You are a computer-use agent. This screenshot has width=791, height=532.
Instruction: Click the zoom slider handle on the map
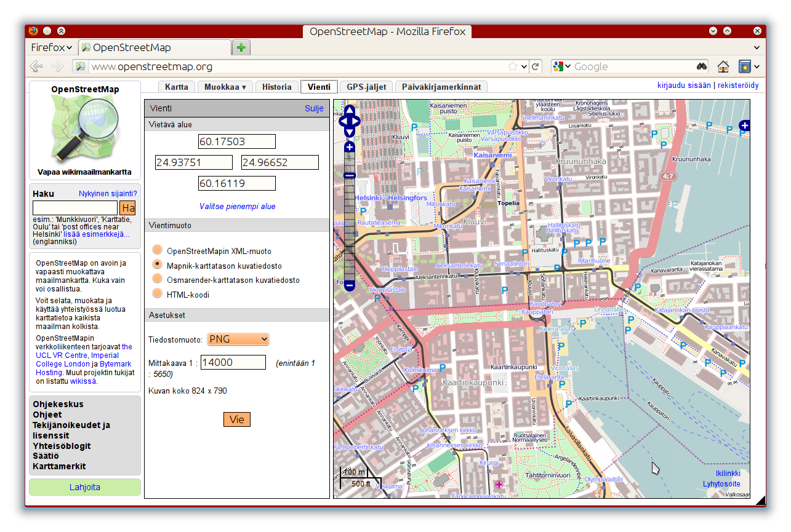point(350,176)
